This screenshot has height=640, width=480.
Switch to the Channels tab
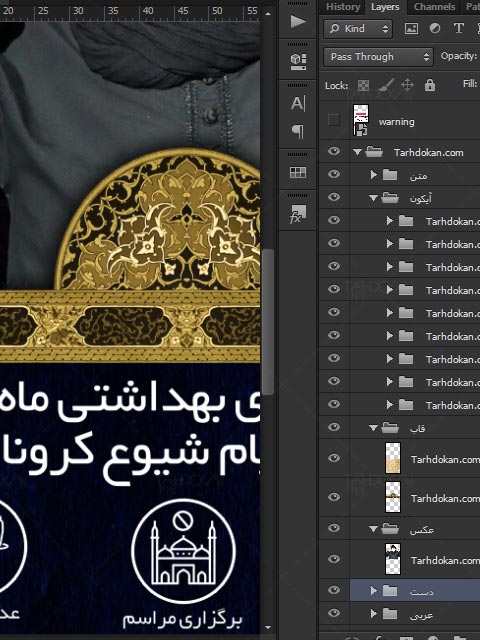coord(434,7)
